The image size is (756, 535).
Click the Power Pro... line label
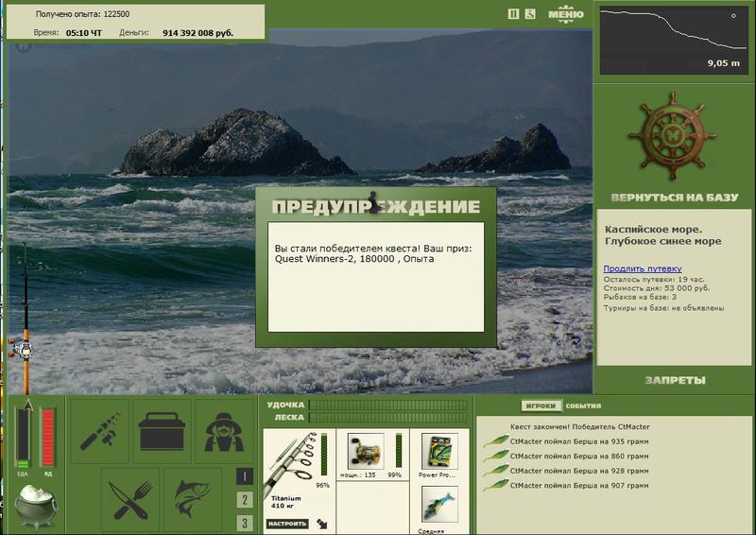pos(437,475)
